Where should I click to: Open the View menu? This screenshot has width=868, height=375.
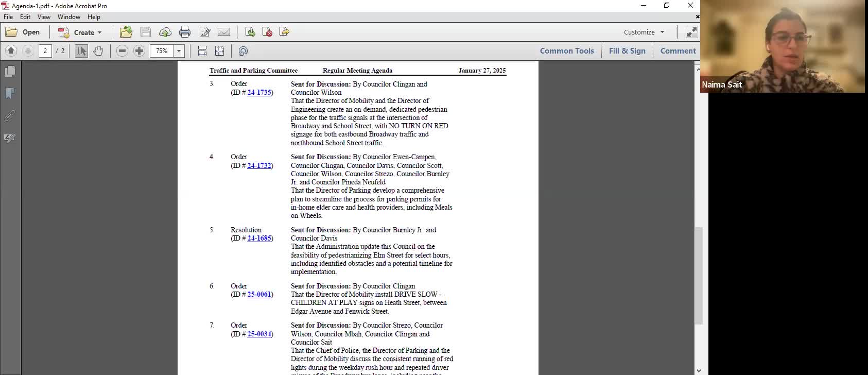[x=44, y=17]
